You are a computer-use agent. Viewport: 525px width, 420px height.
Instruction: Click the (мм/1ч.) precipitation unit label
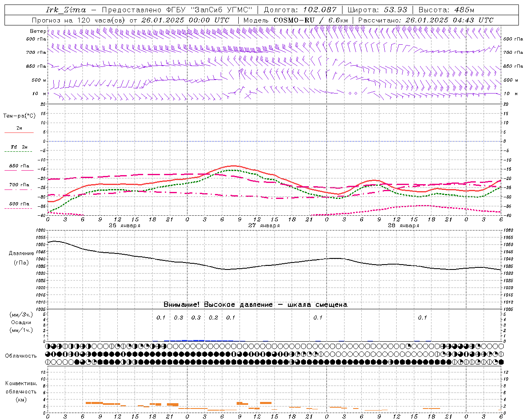[x=21, y=330]
